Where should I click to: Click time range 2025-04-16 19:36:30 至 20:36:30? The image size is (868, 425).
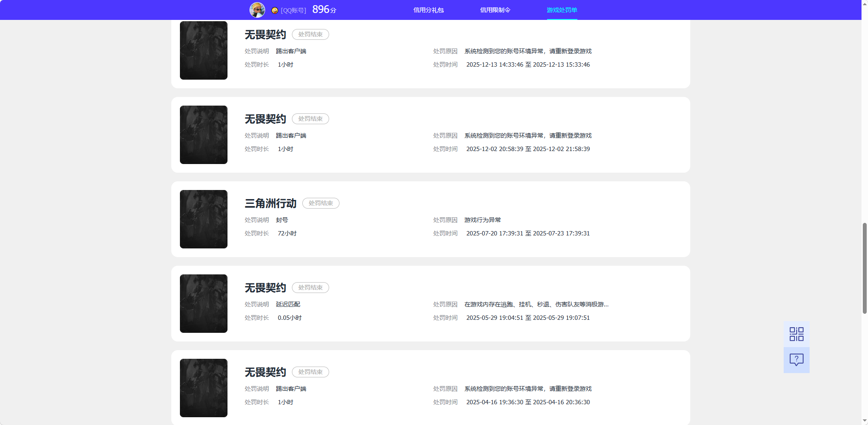(x=528, y=402)
